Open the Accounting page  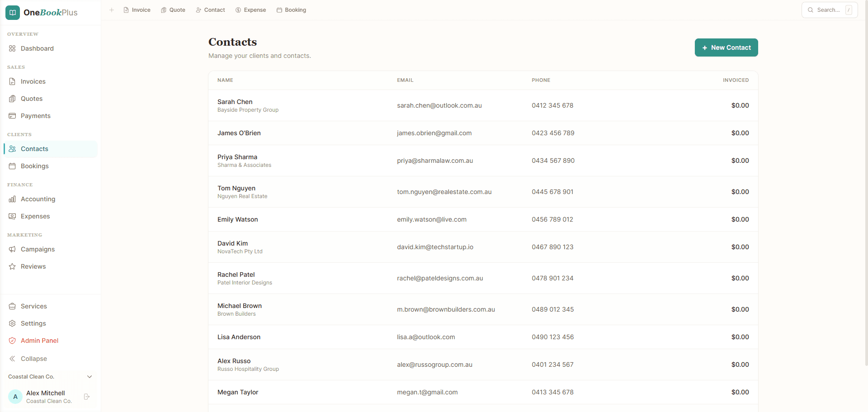38,199
